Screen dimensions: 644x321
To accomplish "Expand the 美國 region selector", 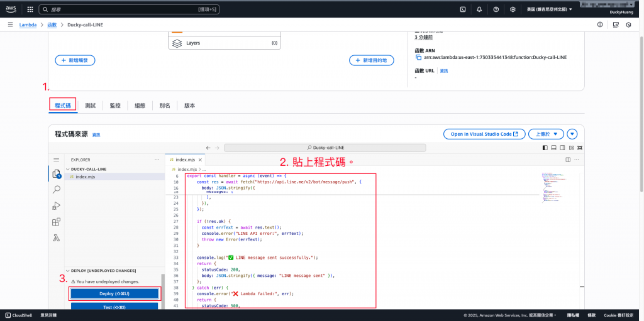I will pos(550,9).
